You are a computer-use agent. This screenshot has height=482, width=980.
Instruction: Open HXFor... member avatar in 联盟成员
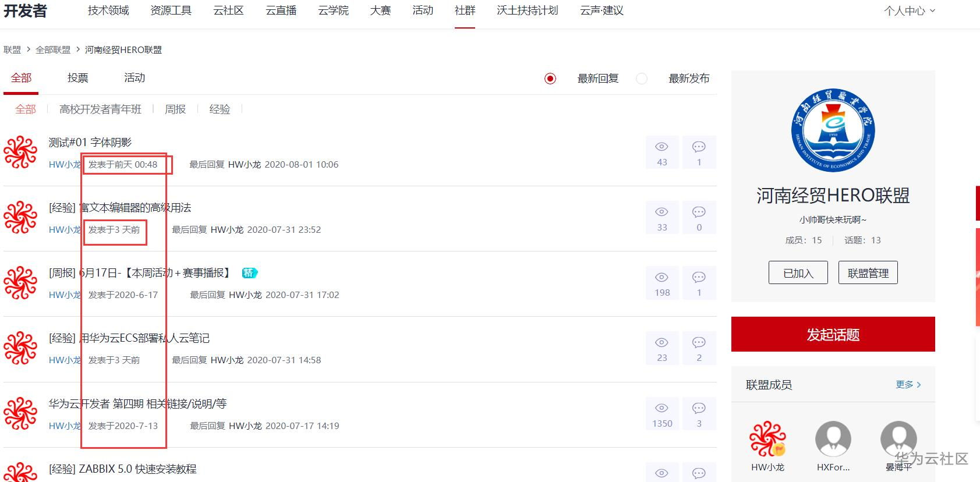(x=833, y=439)
